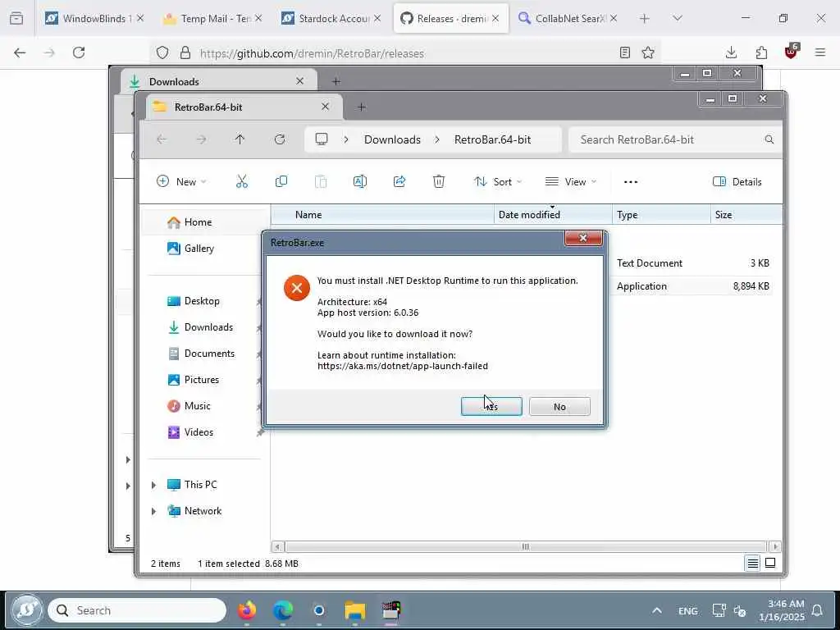Switch to large thumbnails view icon
840x630 pixels.
tap(770, 563)
